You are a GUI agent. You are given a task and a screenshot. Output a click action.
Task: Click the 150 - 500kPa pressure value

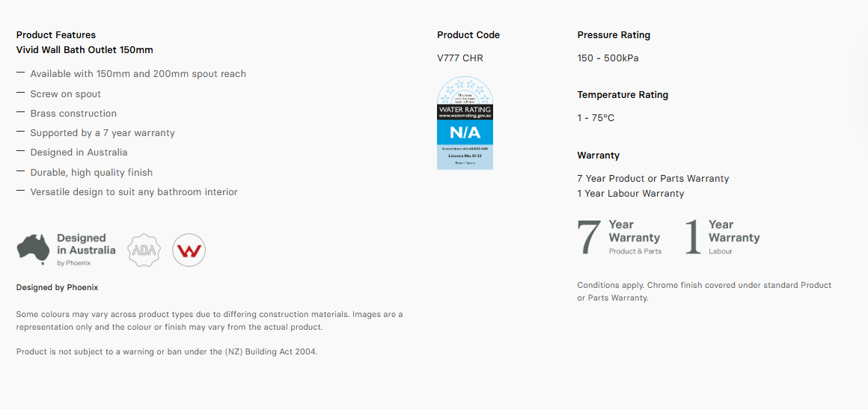(x=608, y=58)
